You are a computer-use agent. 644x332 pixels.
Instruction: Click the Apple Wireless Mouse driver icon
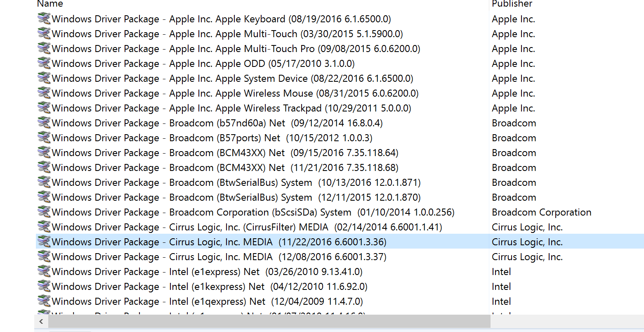[44, 93]
